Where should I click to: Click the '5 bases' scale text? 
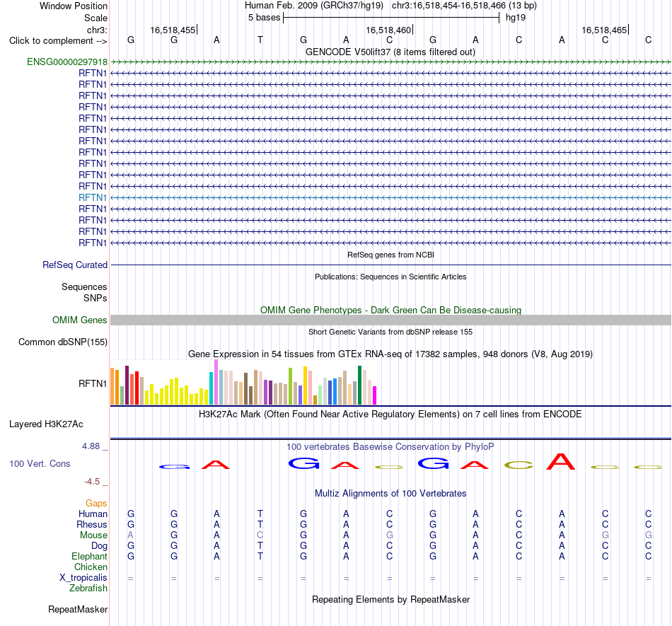coord(264,18)
